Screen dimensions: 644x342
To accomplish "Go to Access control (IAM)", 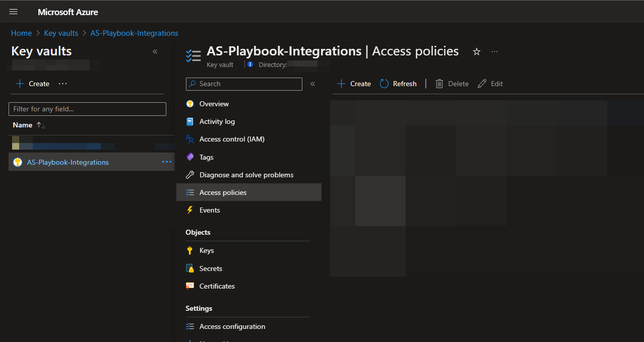I will (232, 139).
